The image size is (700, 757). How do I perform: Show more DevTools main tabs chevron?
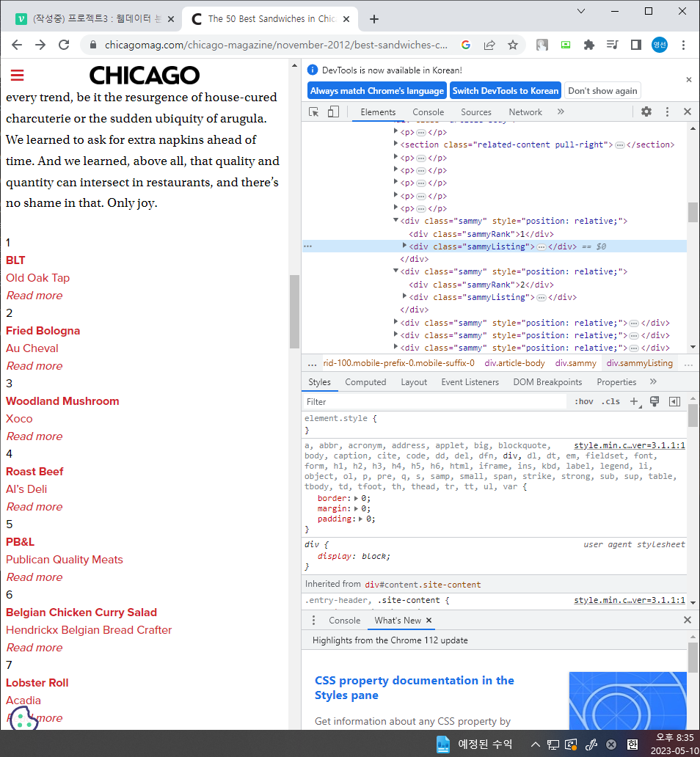[561, 111]
